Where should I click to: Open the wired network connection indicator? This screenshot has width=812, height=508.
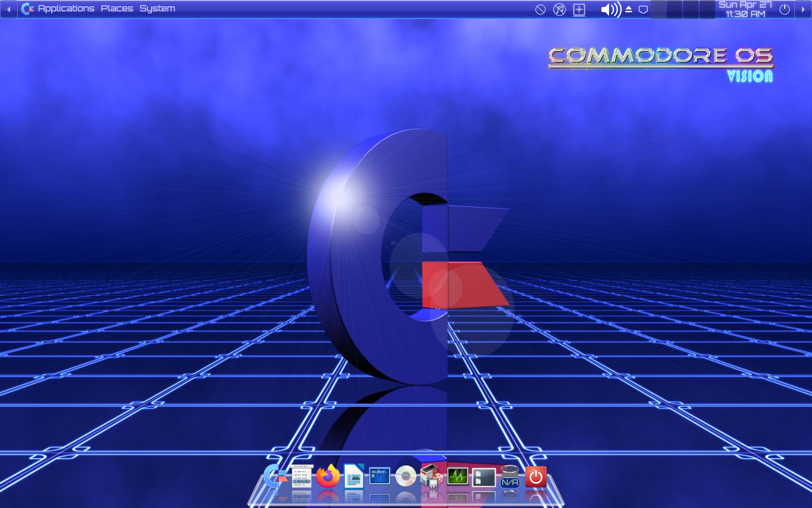[643, 10]
